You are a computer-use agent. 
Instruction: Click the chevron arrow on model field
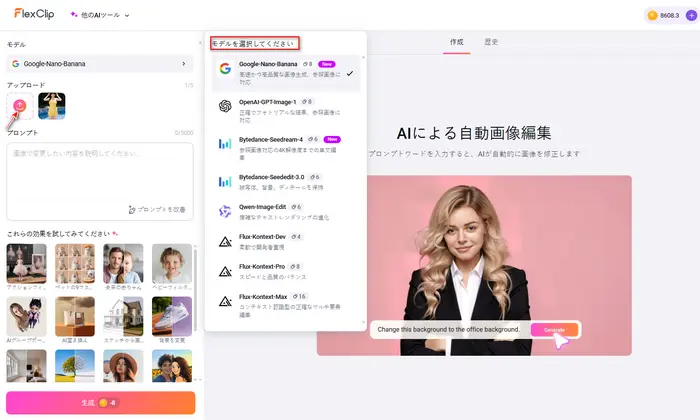click(183, 64)
